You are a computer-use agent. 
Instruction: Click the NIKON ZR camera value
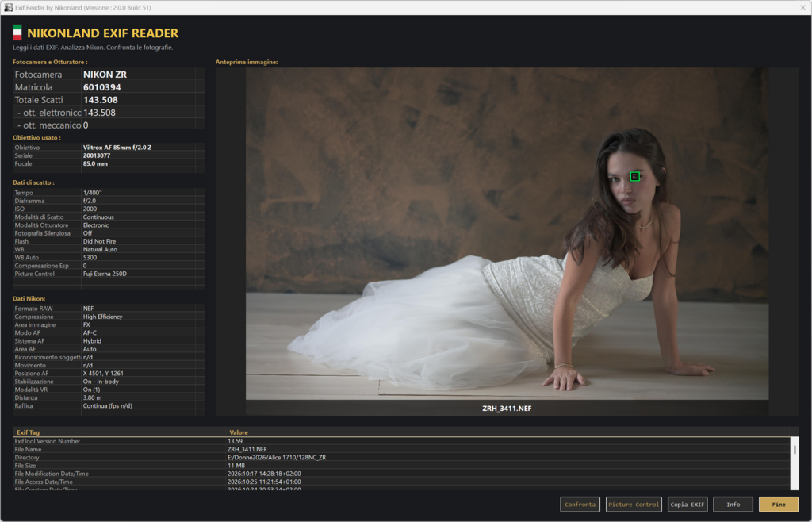105,75
